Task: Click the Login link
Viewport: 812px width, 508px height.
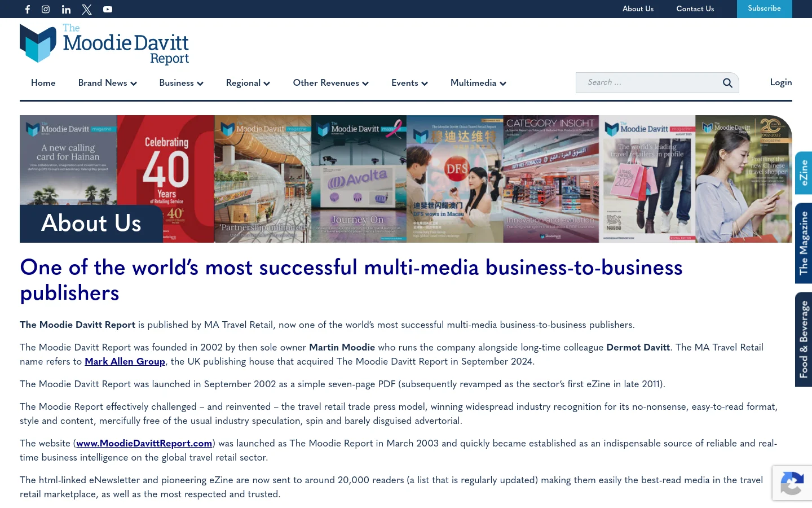Action: pyautogui.click(x=781, y=82)
